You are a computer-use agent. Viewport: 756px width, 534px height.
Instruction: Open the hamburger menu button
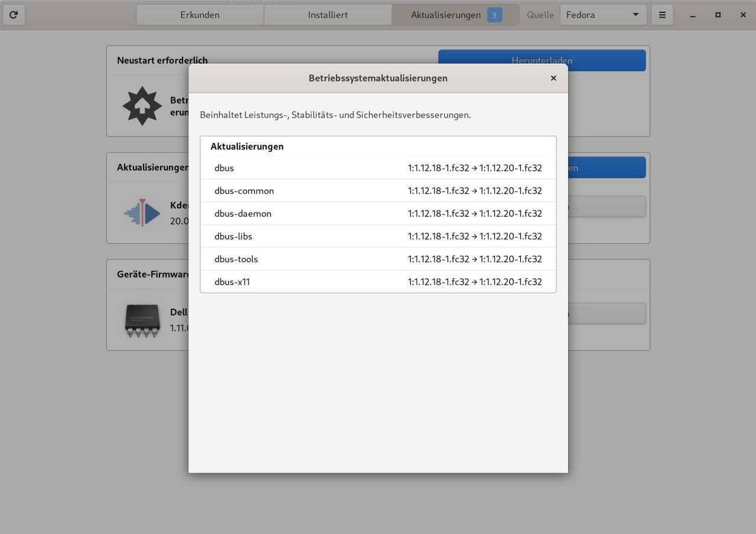pyautogui.click(x=662, y=15)
